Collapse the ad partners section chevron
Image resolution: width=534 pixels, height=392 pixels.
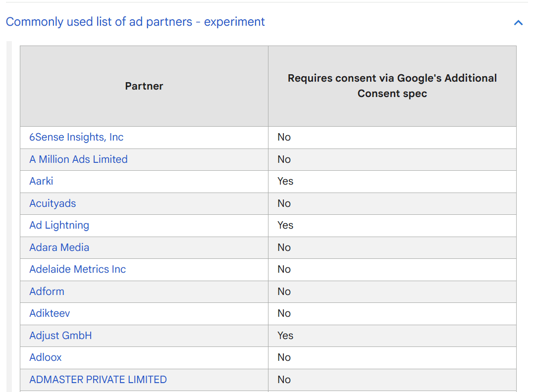pyautogui.click(x=518, y=22)
